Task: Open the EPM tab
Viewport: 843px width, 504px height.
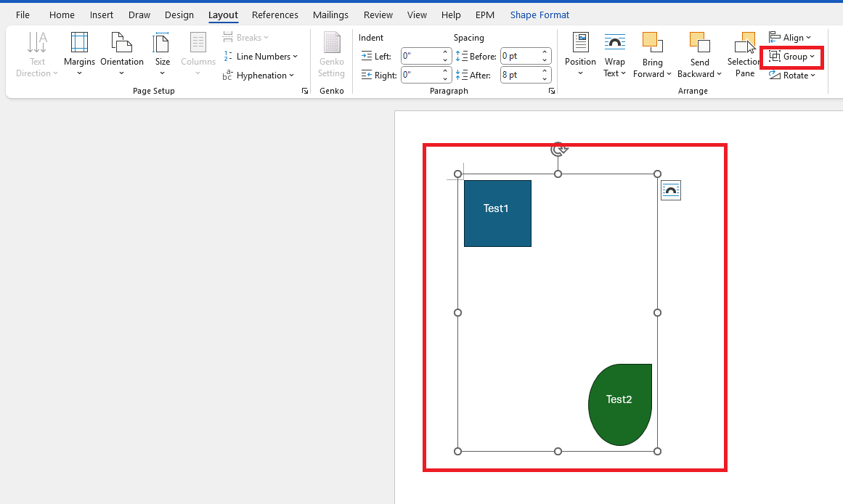Action: pyautogui.click(x=485, y=15)
